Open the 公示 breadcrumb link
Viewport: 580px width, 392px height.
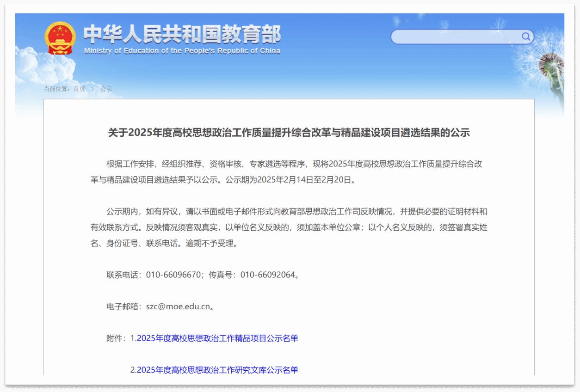click(x=106, y=89)
